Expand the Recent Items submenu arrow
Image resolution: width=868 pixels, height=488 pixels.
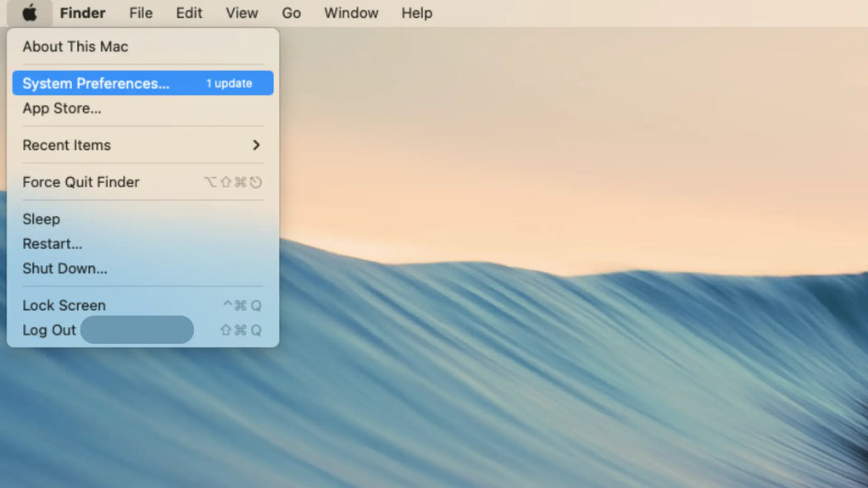tap(256, 145)
